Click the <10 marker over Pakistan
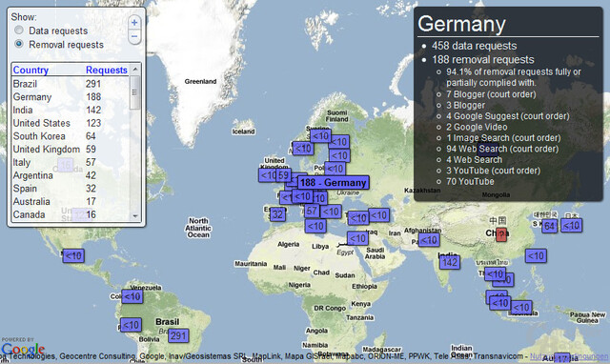Screen dimensions: 610x364 (429, 240)
